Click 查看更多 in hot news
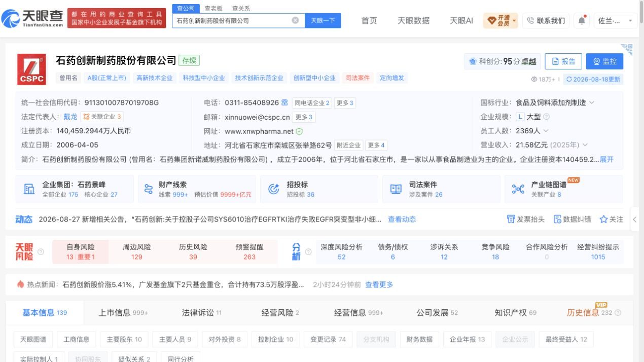Viewport: 644px width, 362px height. (379, 284)
